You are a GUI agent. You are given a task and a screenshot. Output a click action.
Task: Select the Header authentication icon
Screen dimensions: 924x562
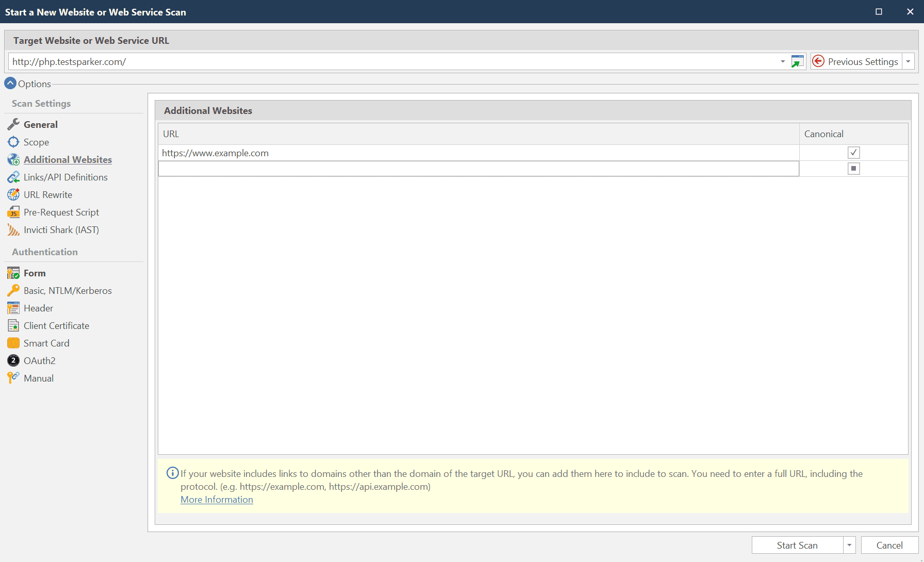(x=13, y=308)
